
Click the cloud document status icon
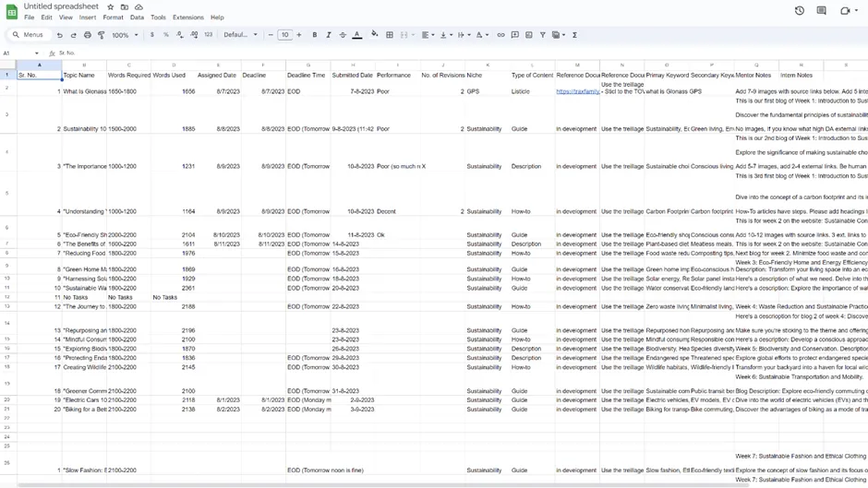click(139, 6)
